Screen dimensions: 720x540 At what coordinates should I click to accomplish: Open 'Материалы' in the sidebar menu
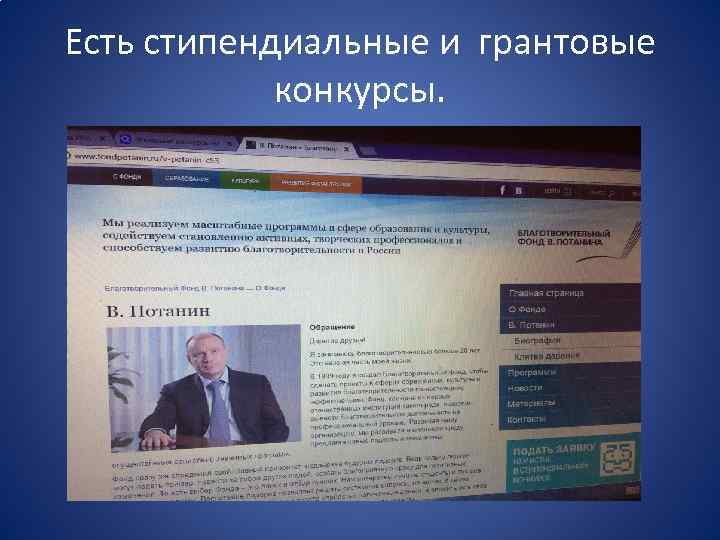click(569, 403)
